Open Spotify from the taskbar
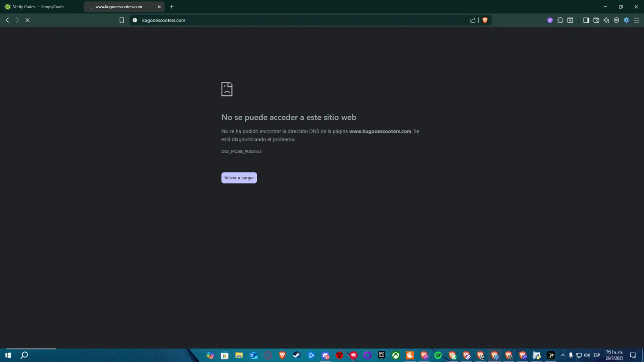 (x=438, y=355)
